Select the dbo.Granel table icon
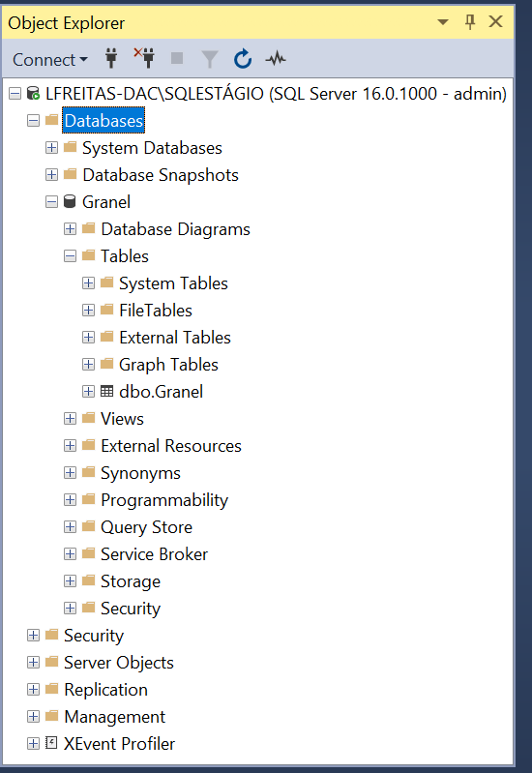This screenshot has width=532, height=773. click(107, 392)
